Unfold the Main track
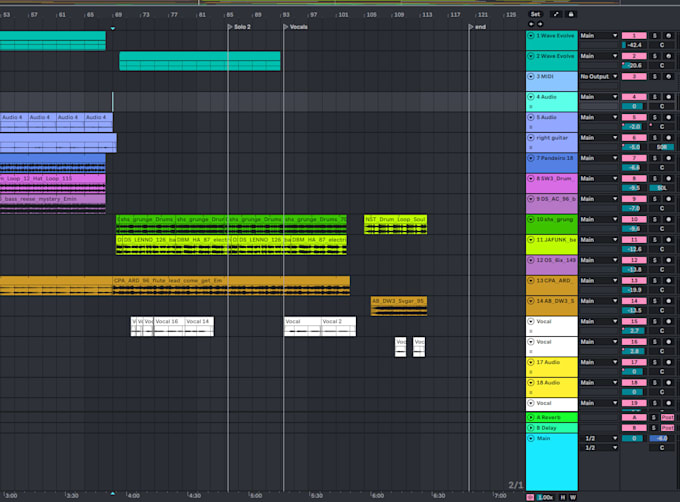680x502 pixels. 530,438
